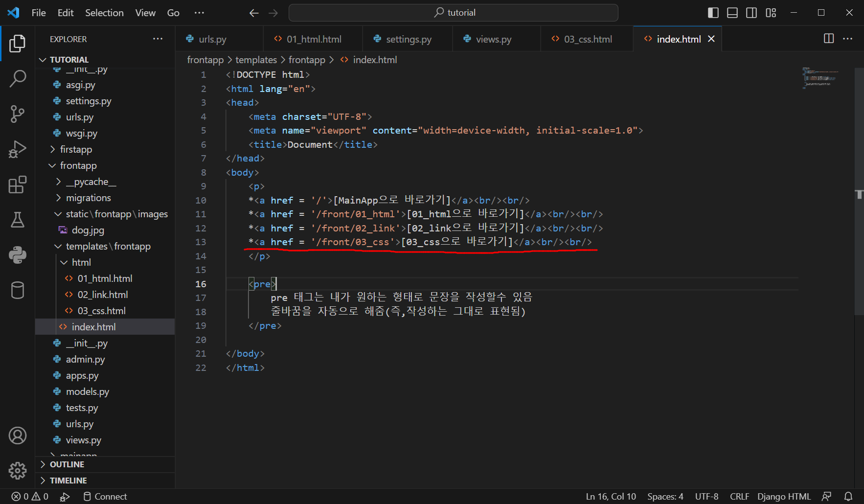Click the editor vertical scrollbar
The width and height of the screenshot is (864, 504).
coord(859,191)
